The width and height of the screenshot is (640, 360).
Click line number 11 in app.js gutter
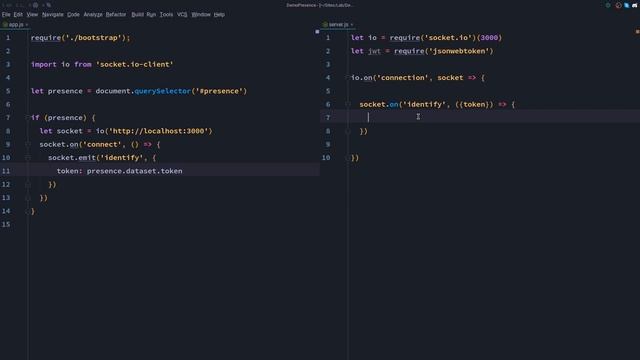click(6, 171)
